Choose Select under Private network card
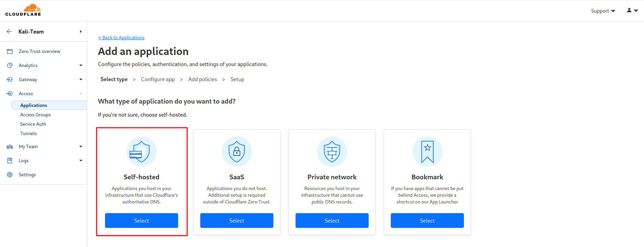 click(x=332, y=221)
